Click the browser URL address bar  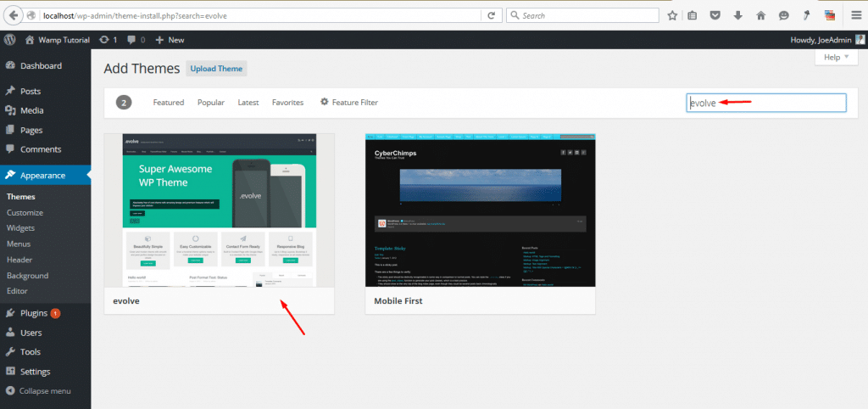tap(260, 16)
